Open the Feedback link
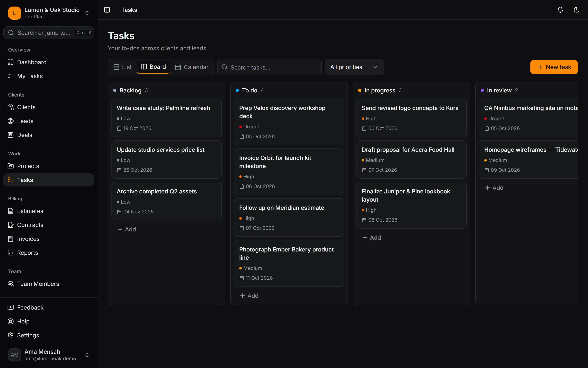 pyautogui.click(x=49, y=307)
